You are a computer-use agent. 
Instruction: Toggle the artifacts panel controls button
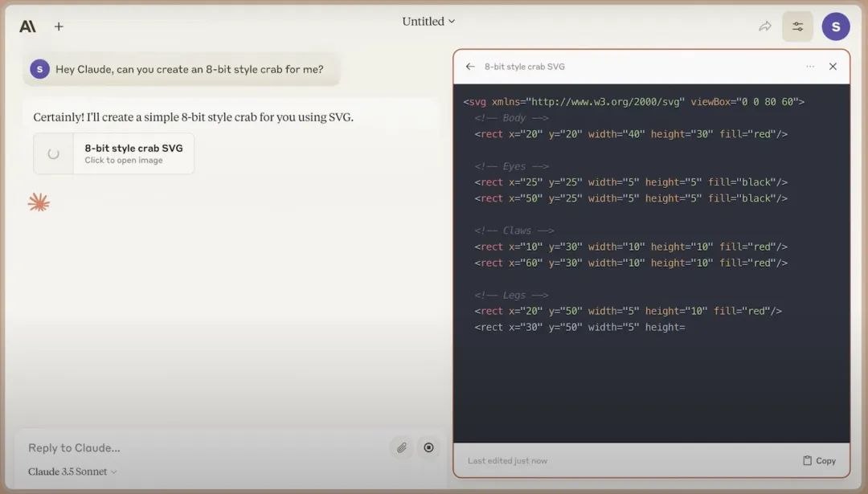click(797, 27)
